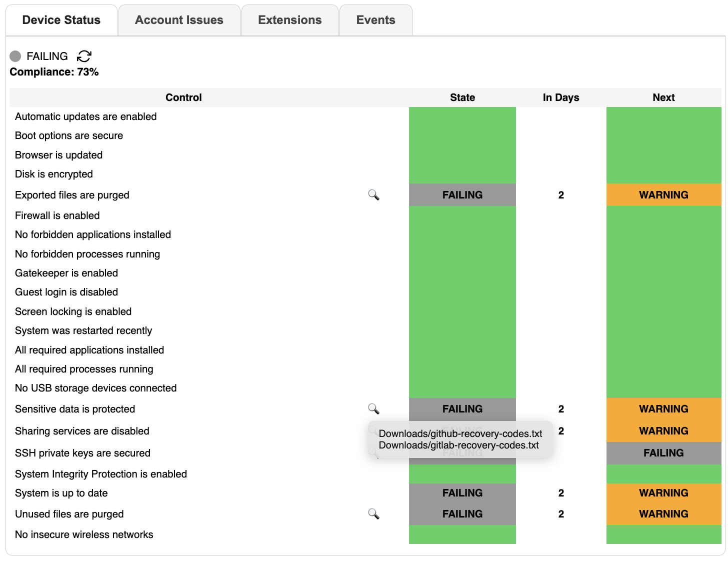728x561 pixels.
Task: Inspect Sensitive data is protected via magnifier icon
Action: coord(374,409)
